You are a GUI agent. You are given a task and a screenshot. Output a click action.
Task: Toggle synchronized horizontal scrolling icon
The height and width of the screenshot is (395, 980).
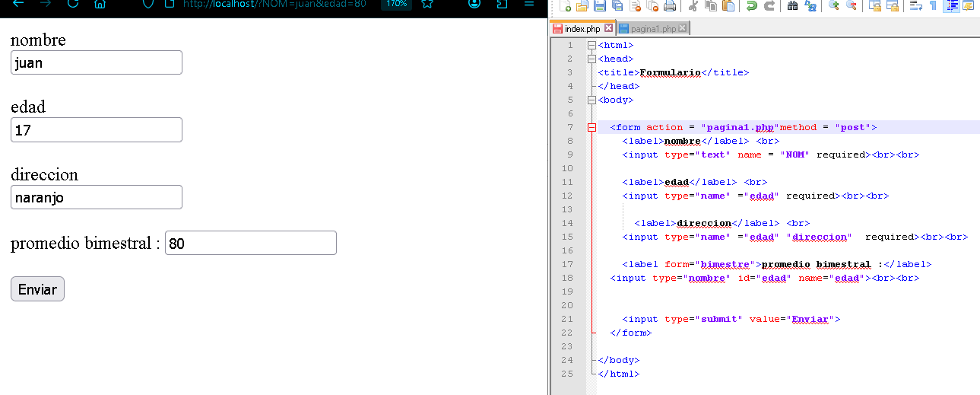pyautogui.click(x=893, y=6)
